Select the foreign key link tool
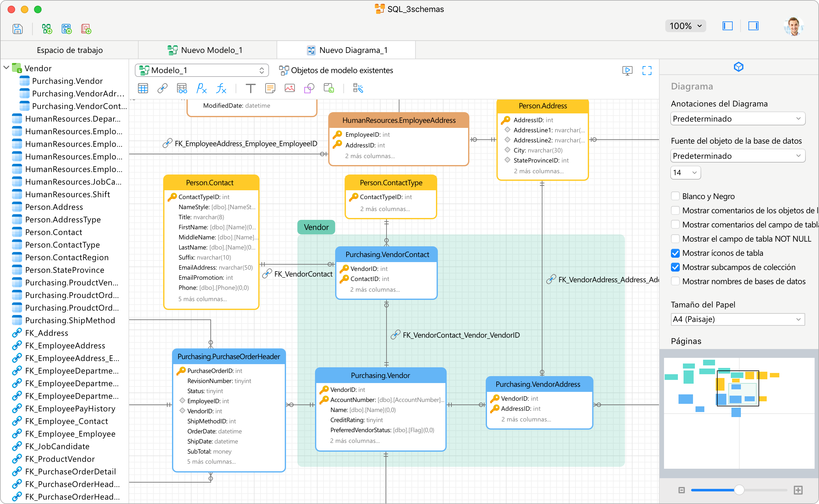The image size is (819, 504). tap(162, 88)
